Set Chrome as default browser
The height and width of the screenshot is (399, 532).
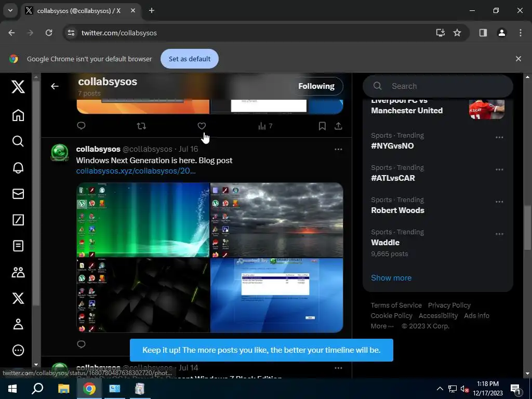pyautogui.click(x=189, y=59)
